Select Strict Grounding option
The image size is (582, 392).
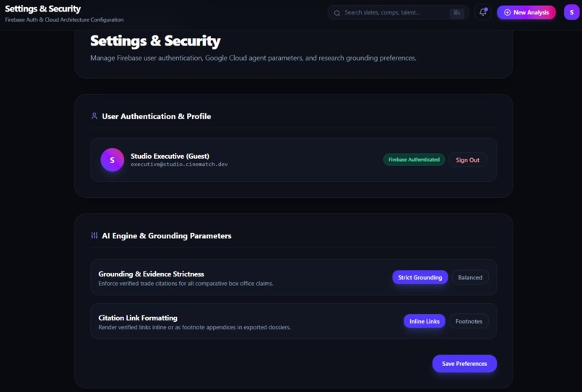point(420,277)
